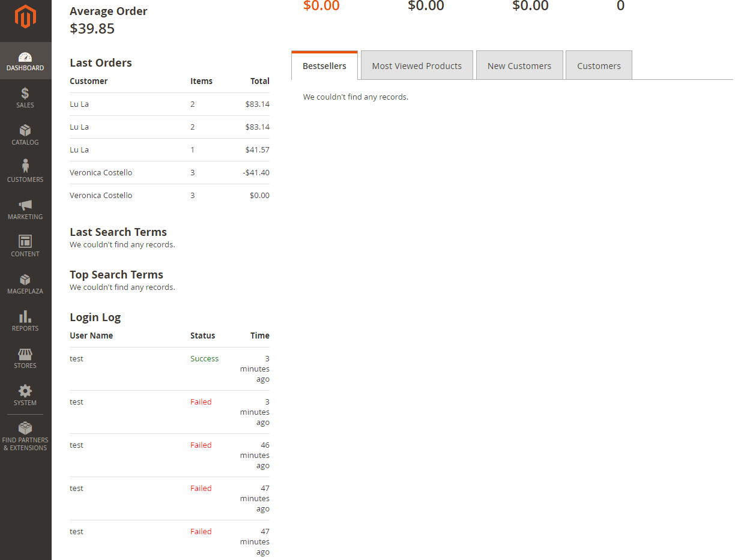750x560 pixels.
Task: Click the Time column header
Action: pos(260,336)
